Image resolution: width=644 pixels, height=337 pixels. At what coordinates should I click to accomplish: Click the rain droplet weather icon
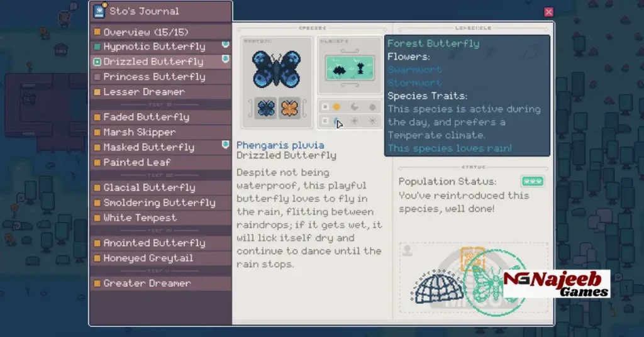point(336,121)
